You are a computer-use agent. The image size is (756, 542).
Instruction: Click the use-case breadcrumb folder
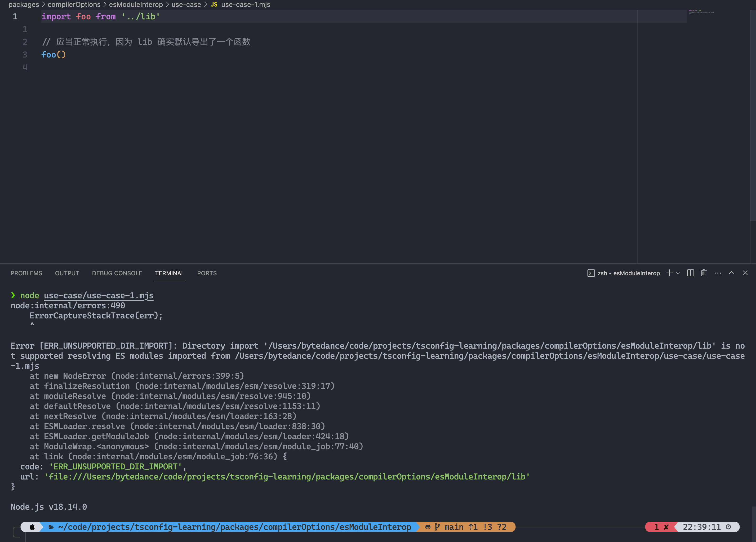[186, 4]
